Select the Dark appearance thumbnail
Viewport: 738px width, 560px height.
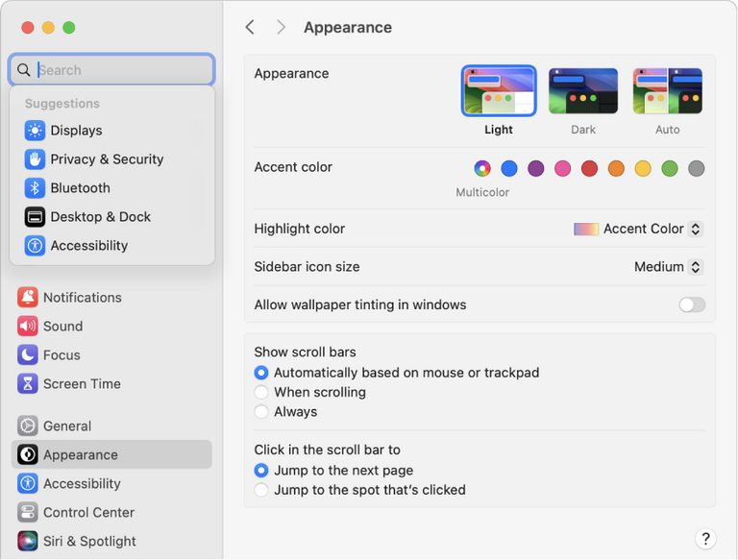point(583,92)
